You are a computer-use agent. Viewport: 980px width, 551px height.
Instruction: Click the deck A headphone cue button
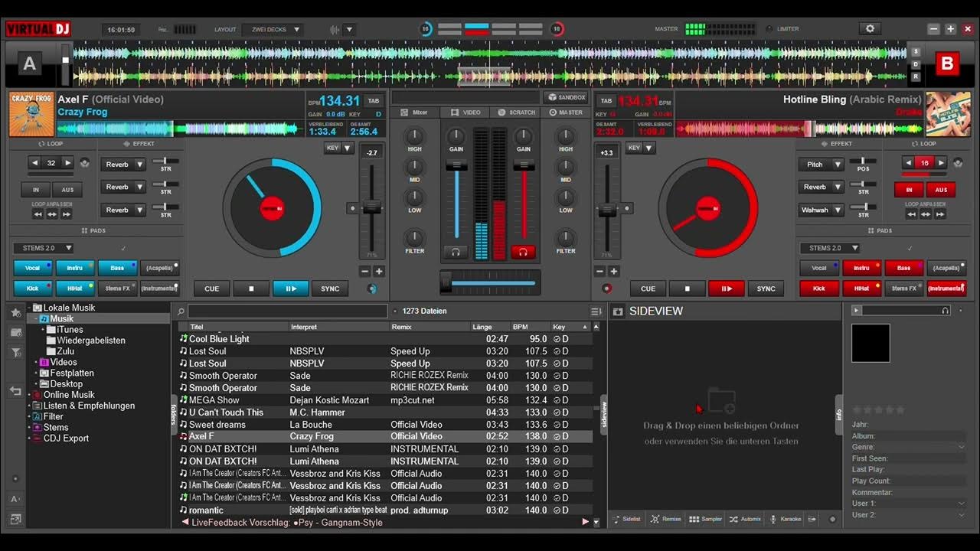point(456,252)
